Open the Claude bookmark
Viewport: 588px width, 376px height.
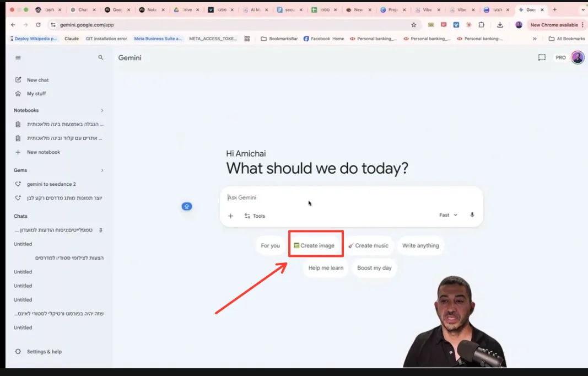[x=72, y=39]
